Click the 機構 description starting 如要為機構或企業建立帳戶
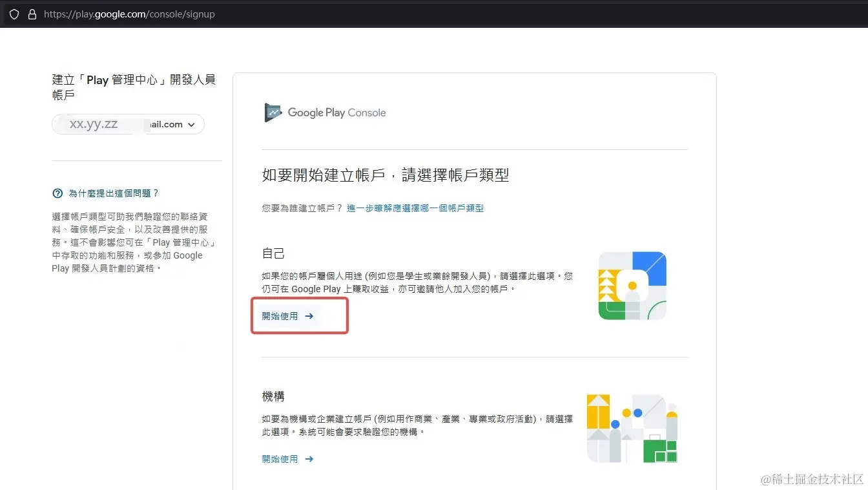This screenshot has width=868, height=490. pos(417,425)
